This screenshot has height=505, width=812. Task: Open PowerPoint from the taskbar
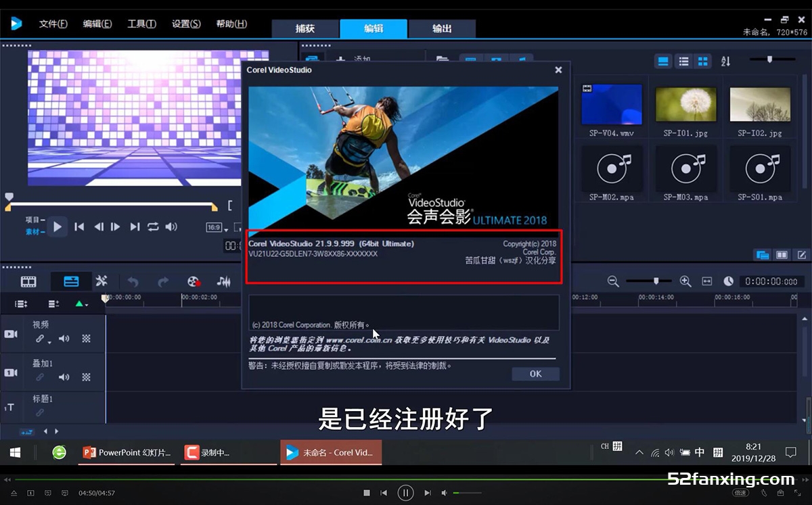127,452
